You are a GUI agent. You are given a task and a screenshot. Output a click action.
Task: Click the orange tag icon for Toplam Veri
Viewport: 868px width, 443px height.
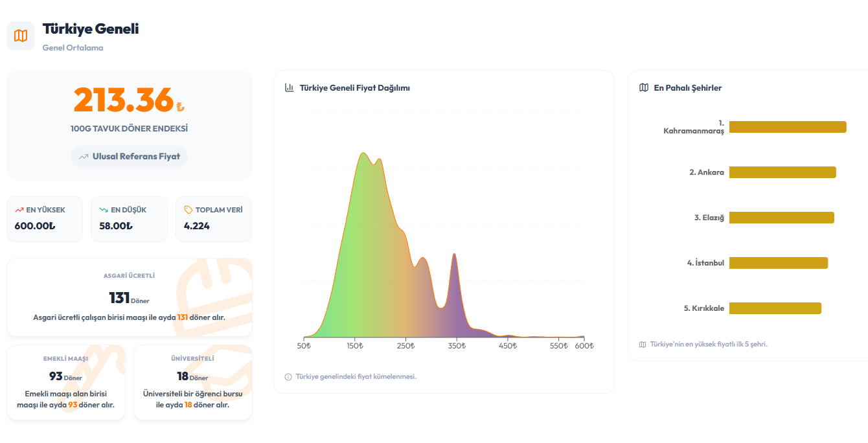click(x=188, y=210)
